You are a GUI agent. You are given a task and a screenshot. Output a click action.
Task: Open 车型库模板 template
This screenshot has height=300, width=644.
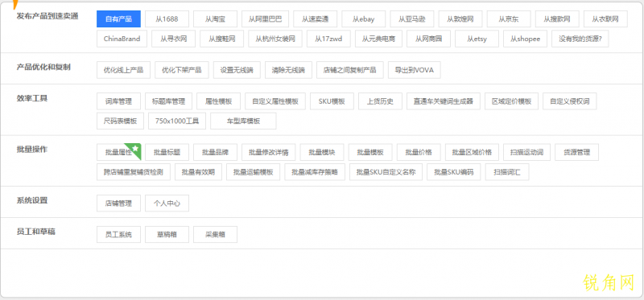pyautogui.click(x=244, y=121)
